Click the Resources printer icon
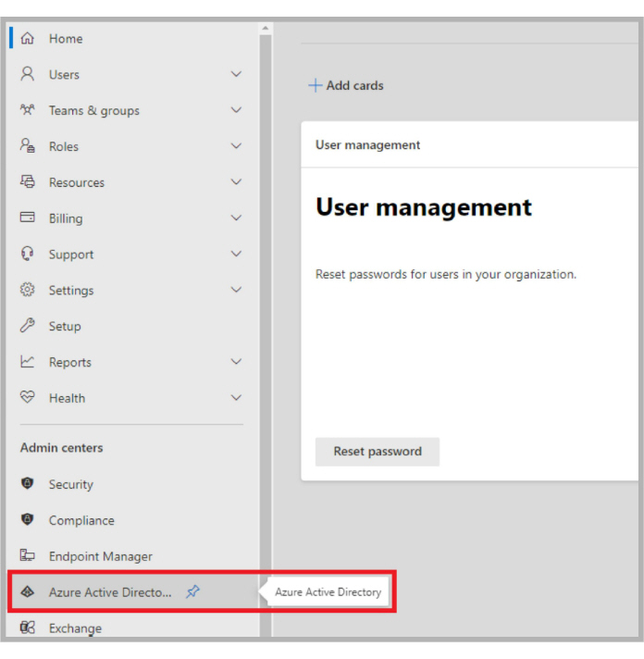Viewport: 644px width, 659px height. 28,182
